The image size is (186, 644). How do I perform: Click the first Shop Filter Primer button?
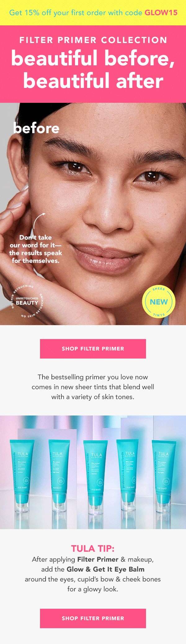click(93, 349)
